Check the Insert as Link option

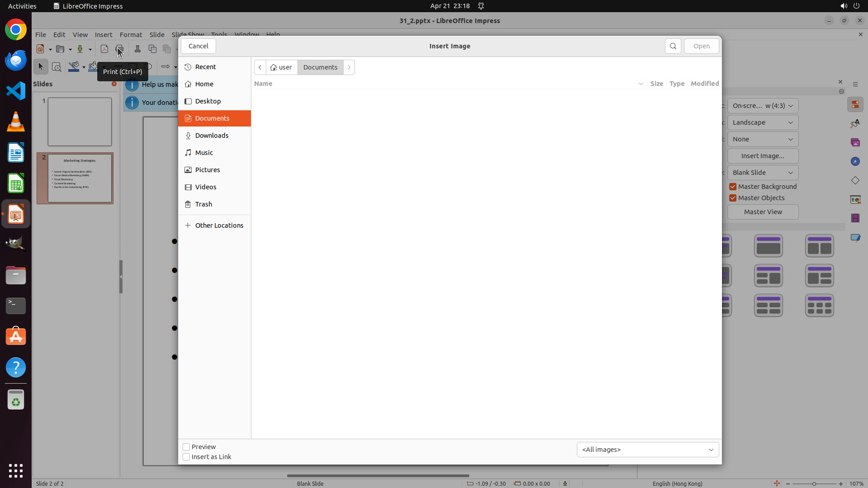tap(186, 457)
